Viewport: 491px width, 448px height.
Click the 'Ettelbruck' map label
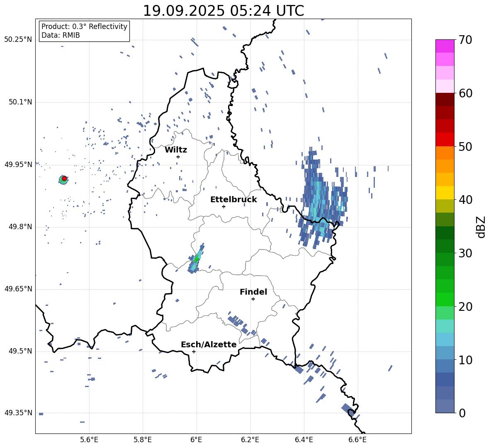click(233, 200)
